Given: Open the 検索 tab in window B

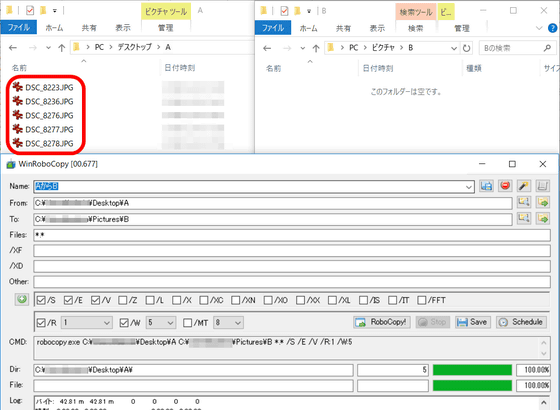Looking at the screenshot, I should 415,28.
